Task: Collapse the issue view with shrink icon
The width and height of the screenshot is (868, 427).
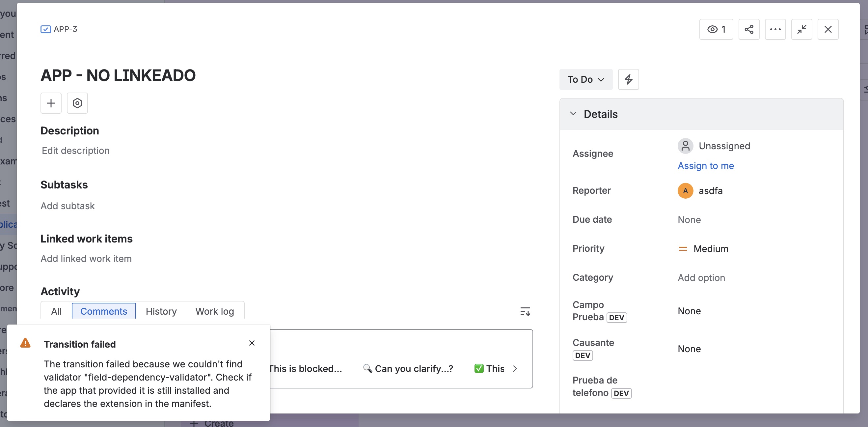Action: point(801,29)
